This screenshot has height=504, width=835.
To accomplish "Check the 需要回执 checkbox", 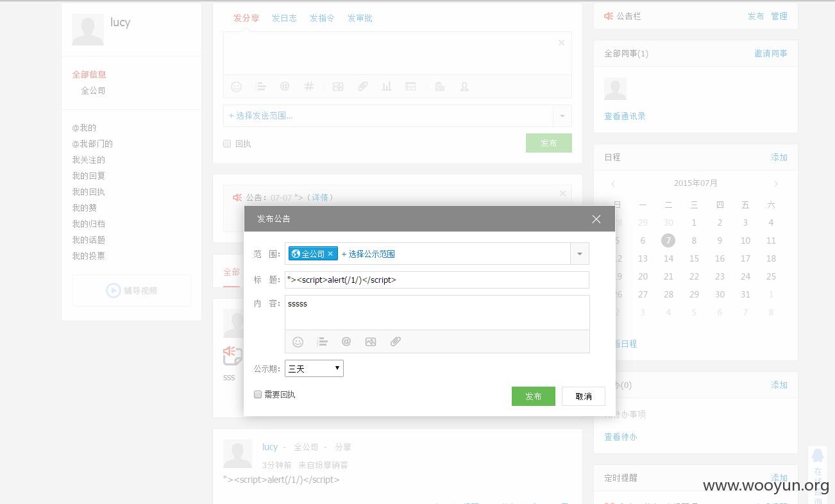I will 258,394.
